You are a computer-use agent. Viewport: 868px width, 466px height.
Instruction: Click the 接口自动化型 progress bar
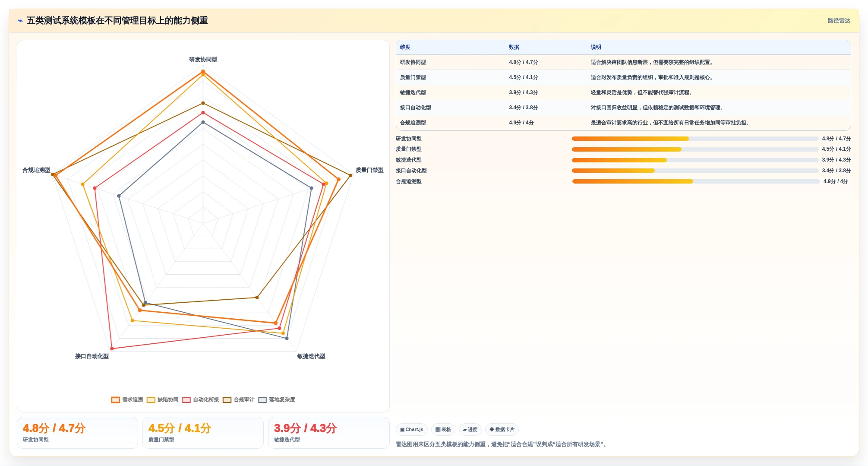[695, 171]
